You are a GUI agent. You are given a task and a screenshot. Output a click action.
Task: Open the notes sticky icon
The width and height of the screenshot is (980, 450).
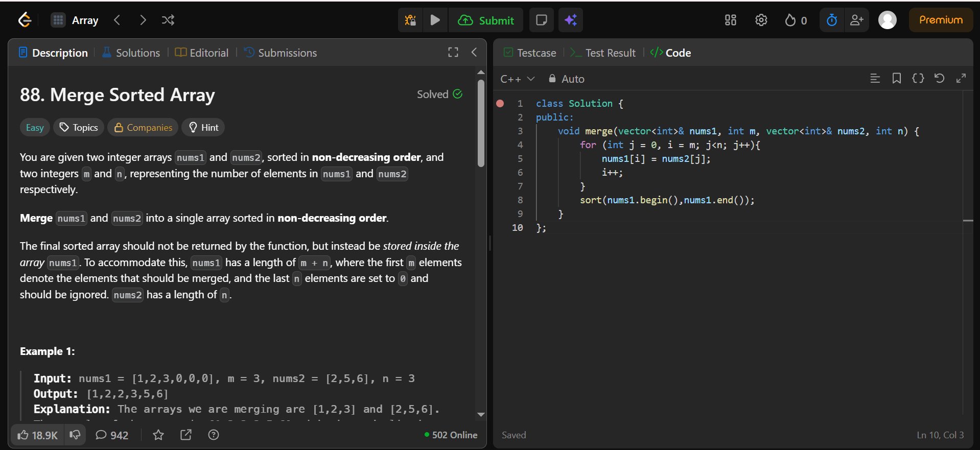pos(541,20)
